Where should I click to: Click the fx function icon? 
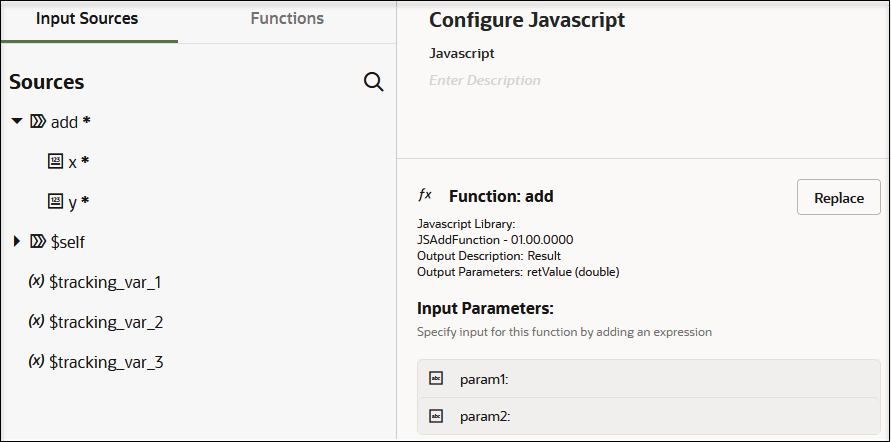click(425, 196)
